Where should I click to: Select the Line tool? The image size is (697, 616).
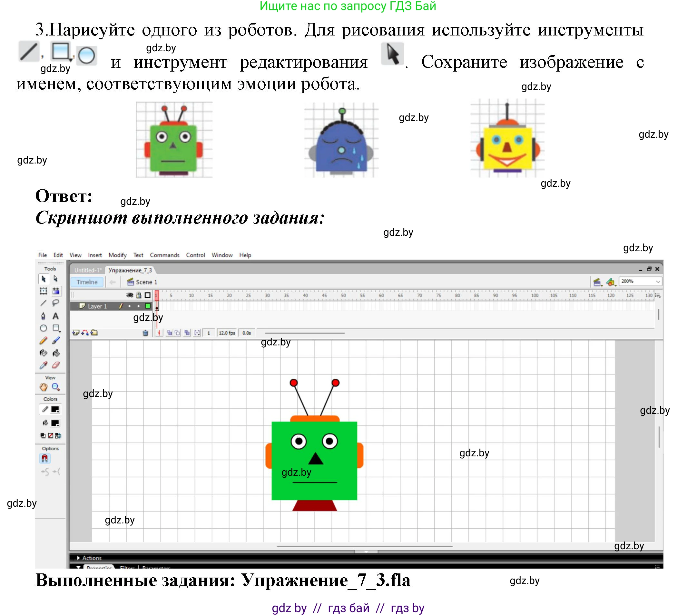pos(44,303)
